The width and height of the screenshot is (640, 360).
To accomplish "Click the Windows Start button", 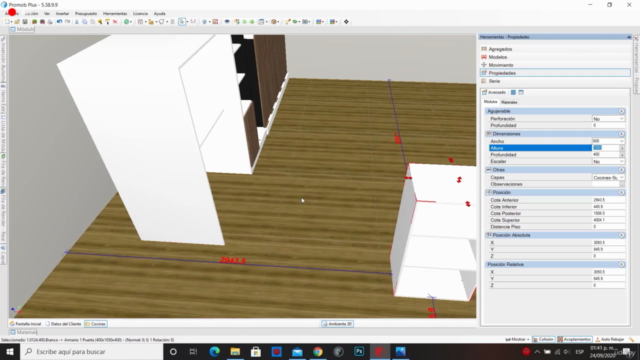I will pyautogui.click(x=10, y=351).
